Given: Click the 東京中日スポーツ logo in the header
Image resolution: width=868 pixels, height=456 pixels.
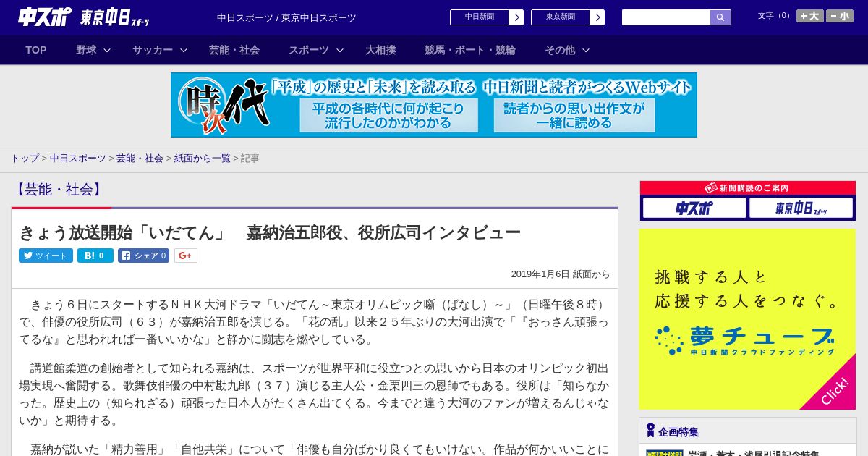Looking at the screenshot, I should tap(115, 17).
